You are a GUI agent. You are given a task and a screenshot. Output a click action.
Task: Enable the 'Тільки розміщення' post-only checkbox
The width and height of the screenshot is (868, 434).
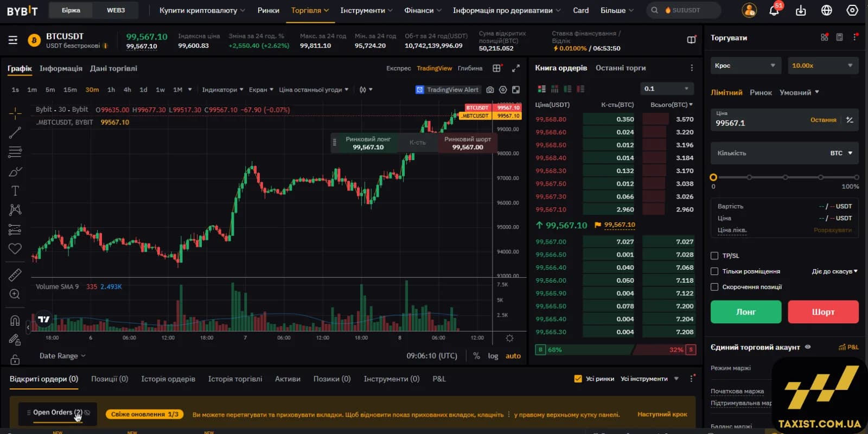714,271
